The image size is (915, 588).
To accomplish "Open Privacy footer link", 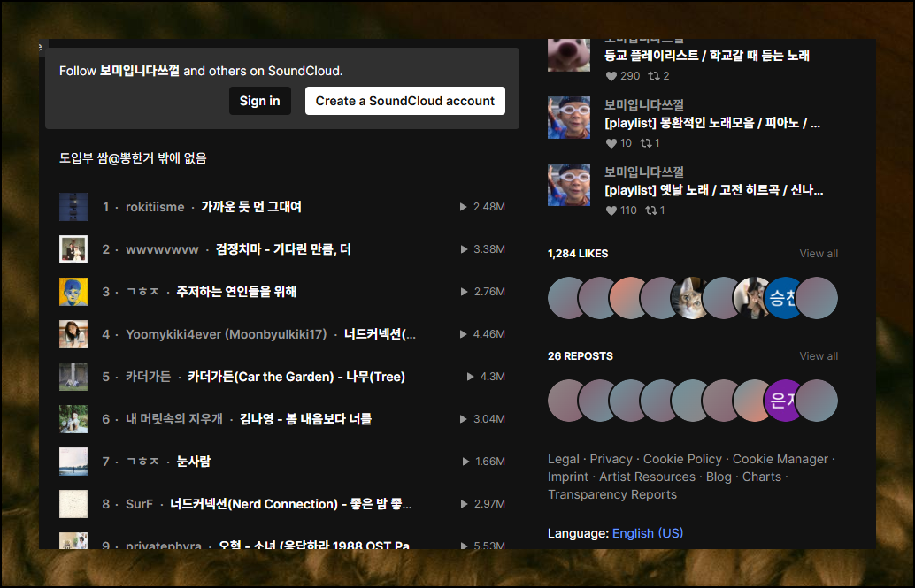I will [611, 459].
